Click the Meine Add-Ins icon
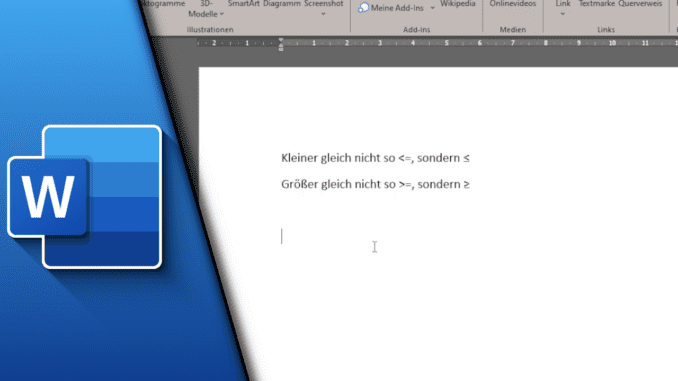The height and width of the screenshot is (381, 678). 363,8
